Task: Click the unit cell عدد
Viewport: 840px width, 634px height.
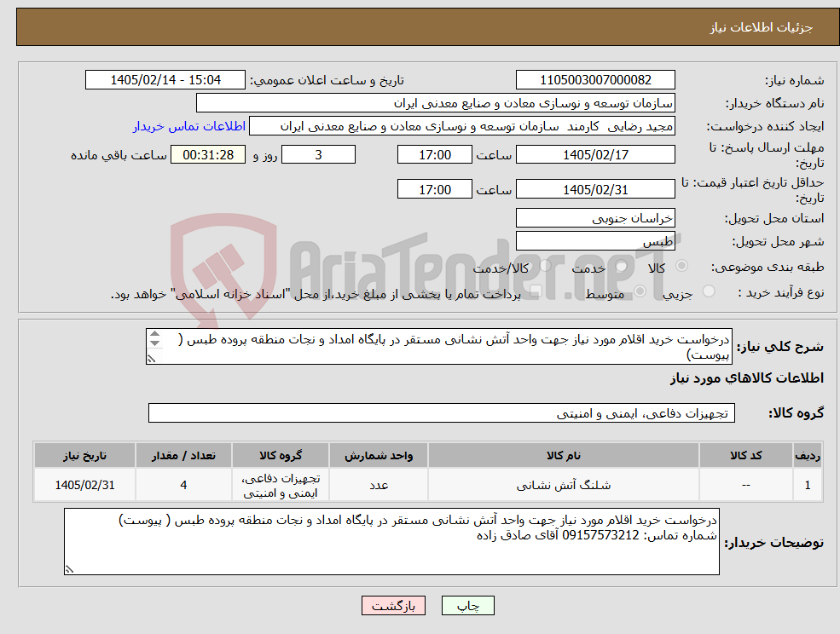Action: tap(379, 485)
